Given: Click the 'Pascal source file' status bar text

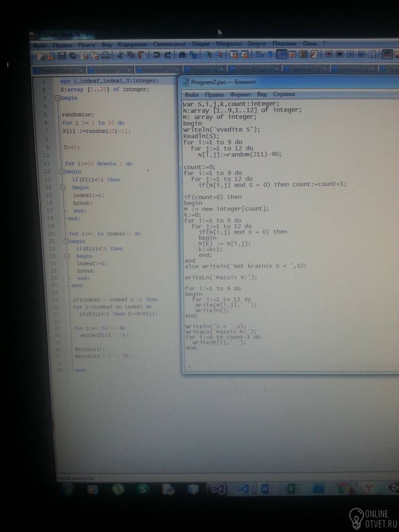Looking at the screenshot, I should tap(75, 478).
